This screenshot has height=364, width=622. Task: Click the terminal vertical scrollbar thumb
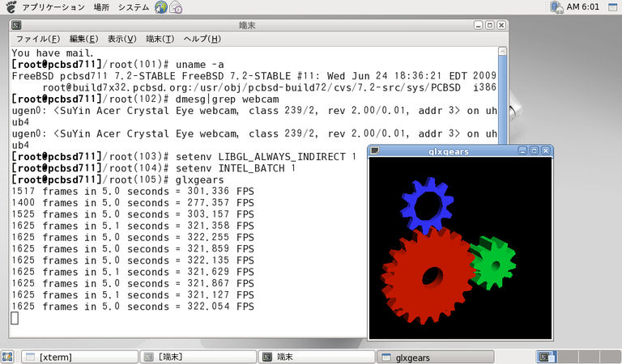502,99
